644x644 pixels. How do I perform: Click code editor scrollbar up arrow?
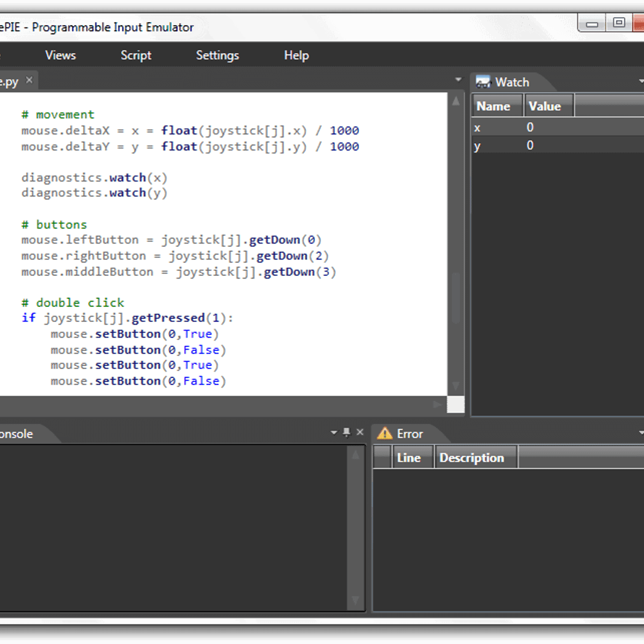456,101
